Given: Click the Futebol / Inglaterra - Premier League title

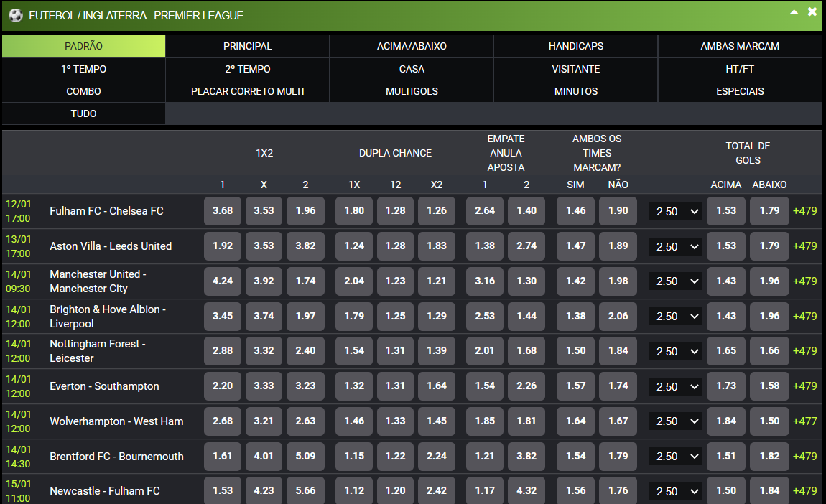Looking at the screenshot, I should (x=136, y=16).
